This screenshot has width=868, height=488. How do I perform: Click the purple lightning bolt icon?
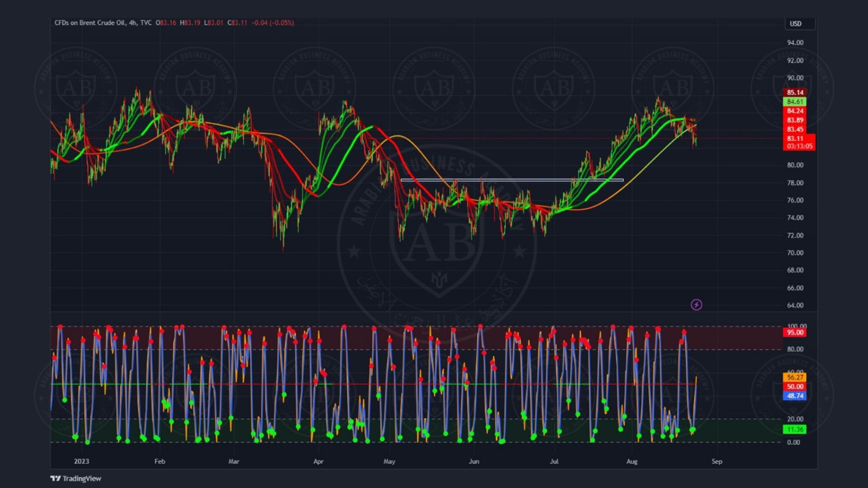696,305
